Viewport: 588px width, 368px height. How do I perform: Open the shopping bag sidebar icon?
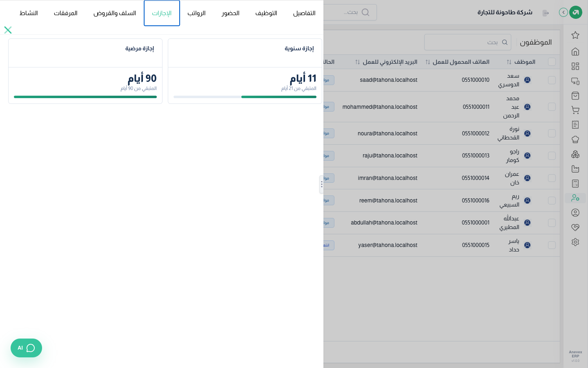coord(575,96)
